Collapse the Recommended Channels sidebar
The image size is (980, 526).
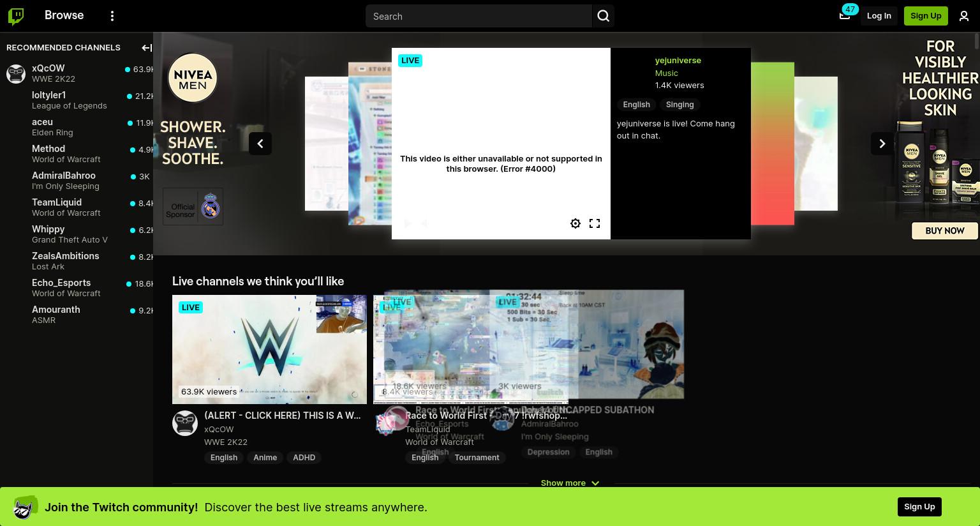pos(147,47)
